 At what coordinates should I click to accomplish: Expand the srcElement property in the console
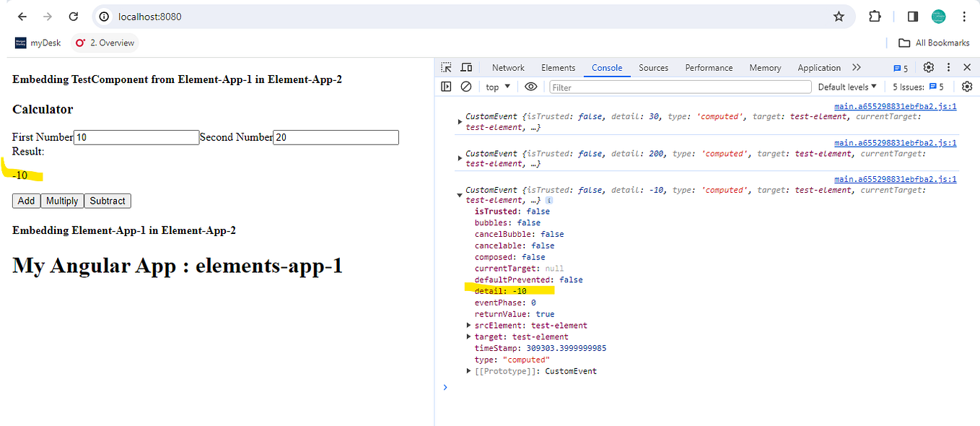click(468, 325)
